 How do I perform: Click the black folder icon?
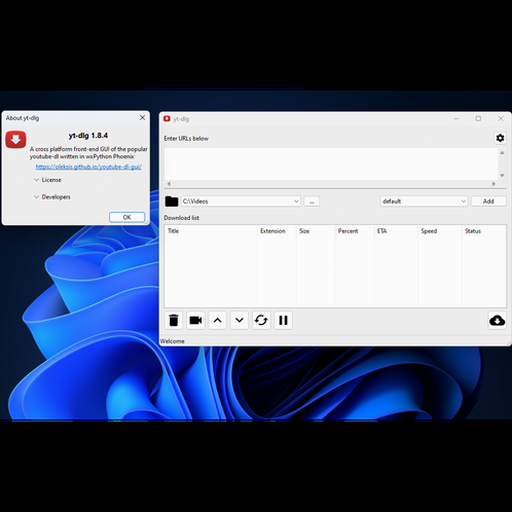click(x=171, y=201)
